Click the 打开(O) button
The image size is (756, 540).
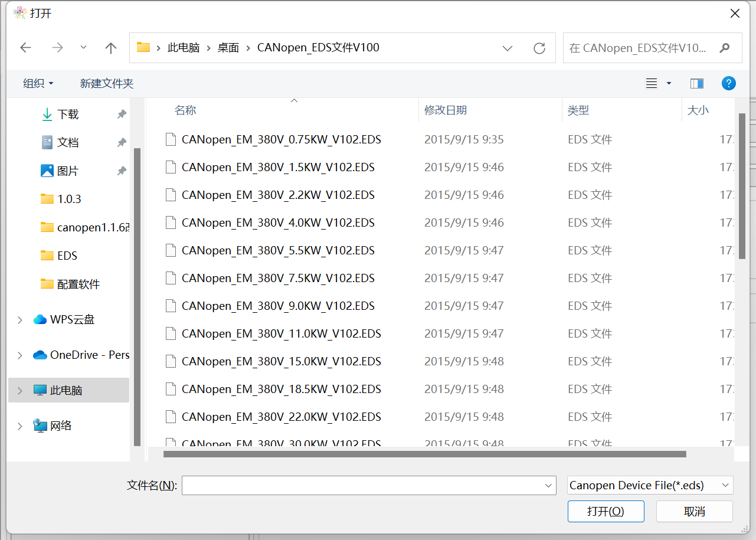[606, 511]
